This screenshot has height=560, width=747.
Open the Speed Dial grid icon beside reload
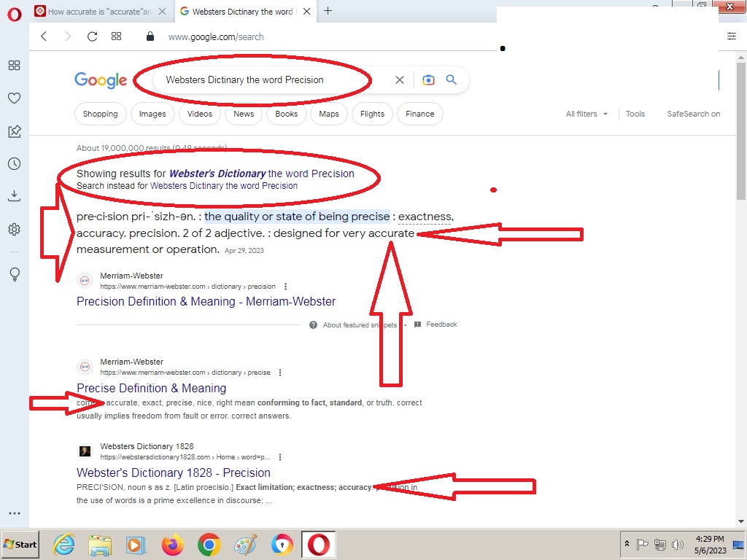tap(116, 36)
